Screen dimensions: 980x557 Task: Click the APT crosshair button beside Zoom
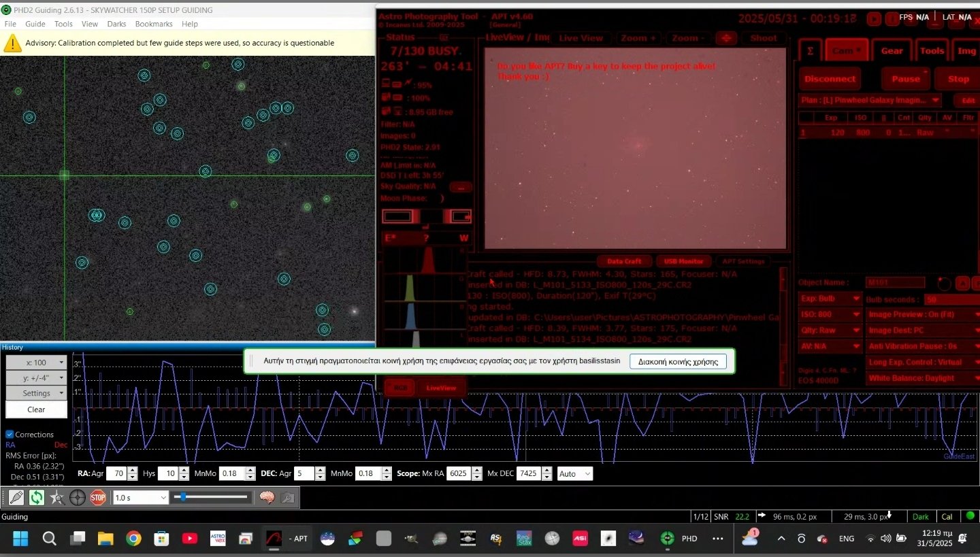pos(726,38)
